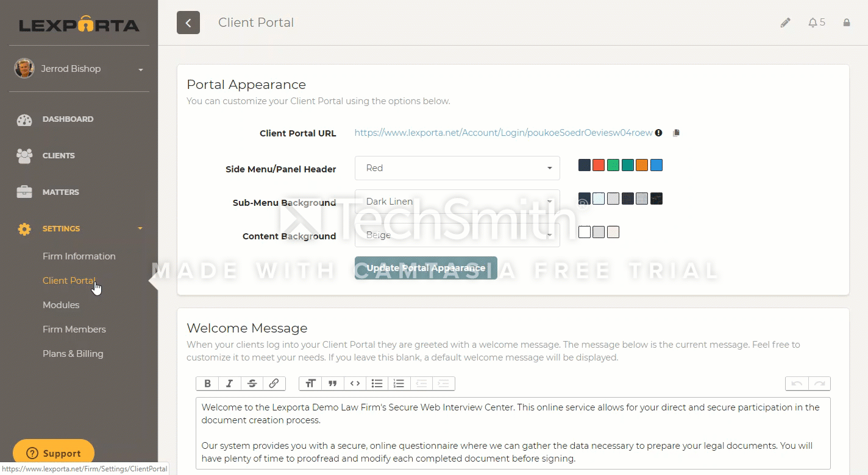Open notifications via the bell icon
The height and width of the screenshot is (475, 868).
[x=813, y=22]
